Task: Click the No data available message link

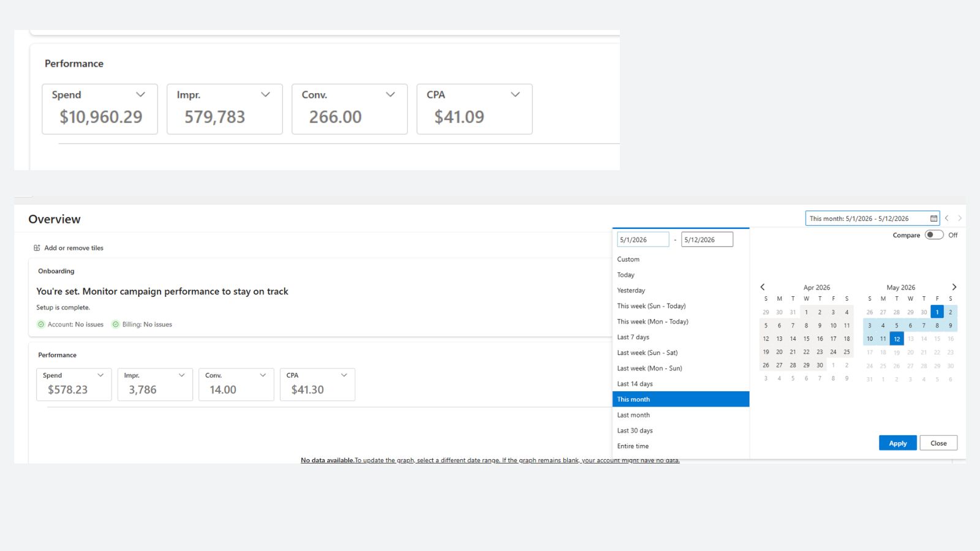Action: [490, 460]
